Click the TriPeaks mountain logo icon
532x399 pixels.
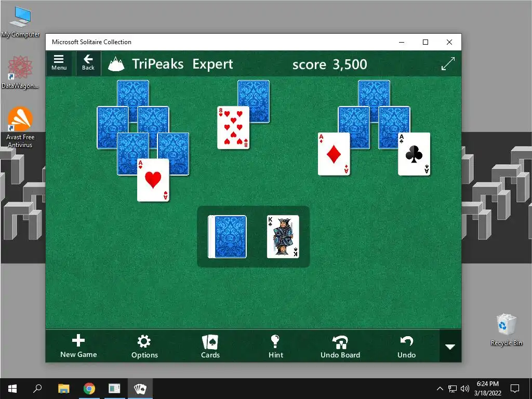click(x=116, y=64)
